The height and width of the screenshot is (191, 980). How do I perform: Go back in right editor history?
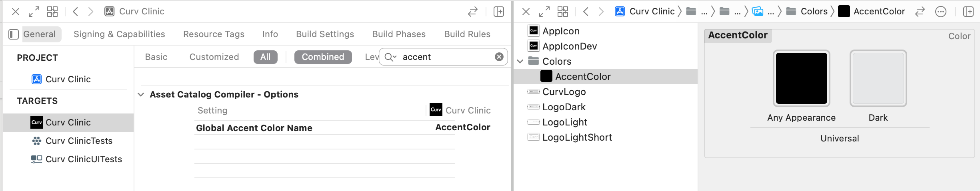[x=586, y=12]
